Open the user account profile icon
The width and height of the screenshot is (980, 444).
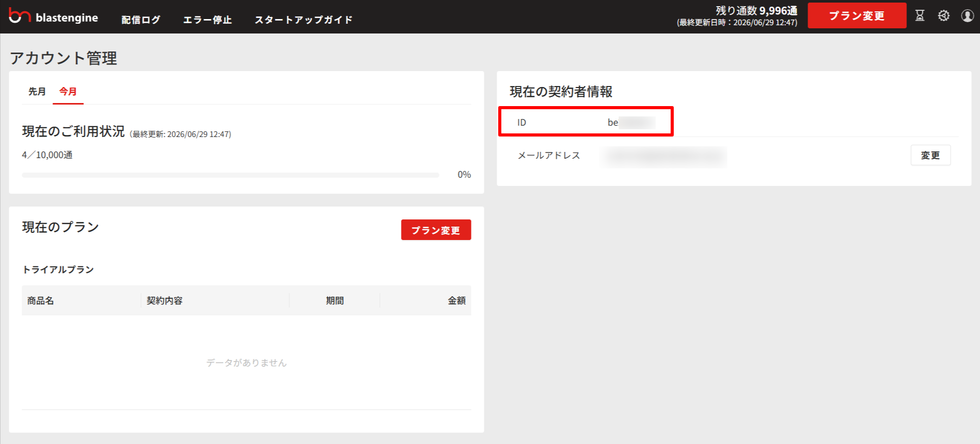point(968,15)
